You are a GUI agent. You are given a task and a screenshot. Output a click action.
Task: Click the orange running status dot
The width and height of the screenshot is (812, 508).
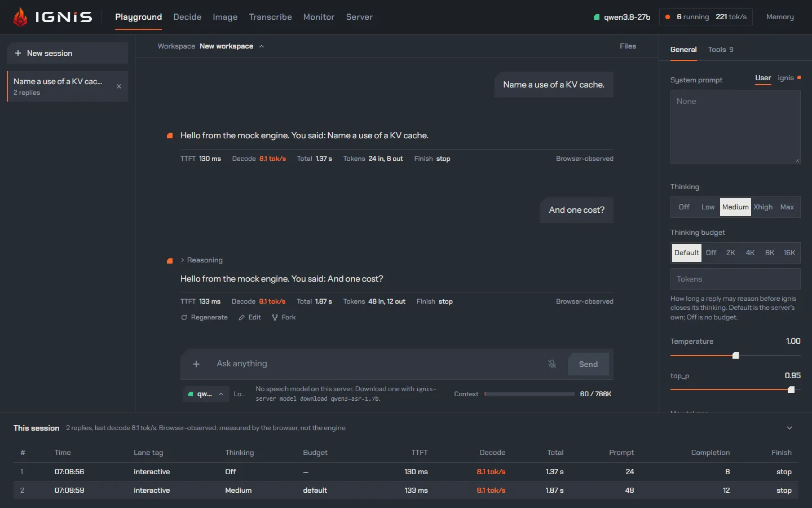[668, 17]
